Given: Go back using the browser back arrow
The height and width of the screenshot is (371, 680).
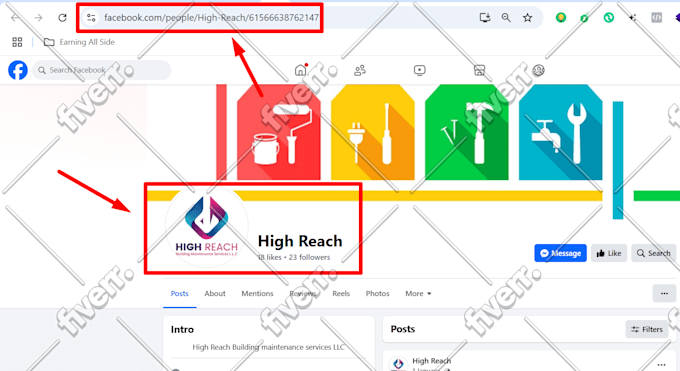Looking at the screenshot, I should tap(15, 18).
